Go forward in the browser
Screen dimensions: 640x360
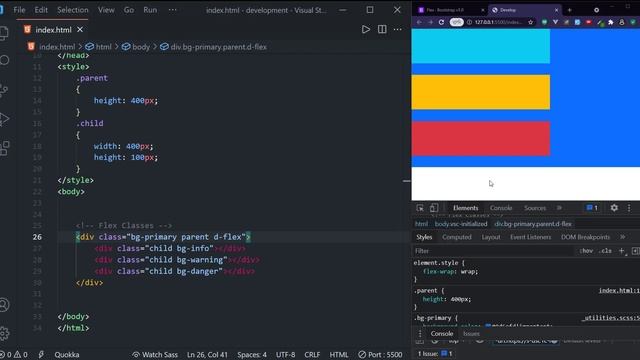click(x=430, y=22)
